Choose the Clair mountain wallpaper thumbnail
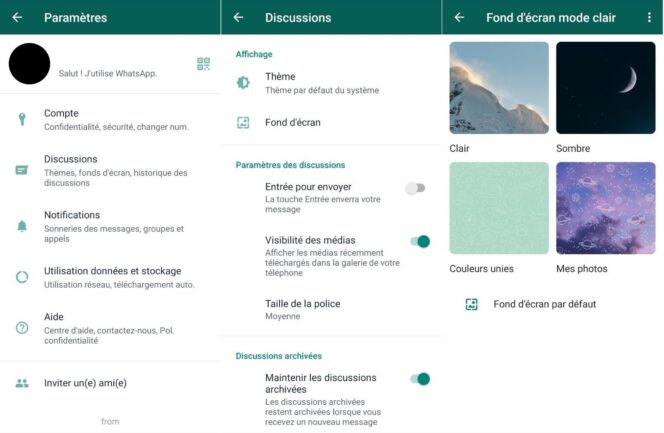The width and height of the screenshot is (664, 433). 499,88
